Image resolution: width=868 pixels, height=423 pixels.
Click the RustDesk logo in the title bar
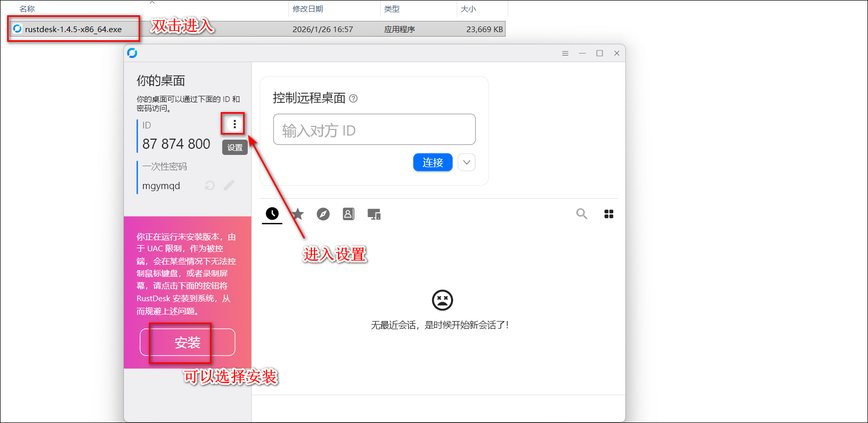[133, 53]
